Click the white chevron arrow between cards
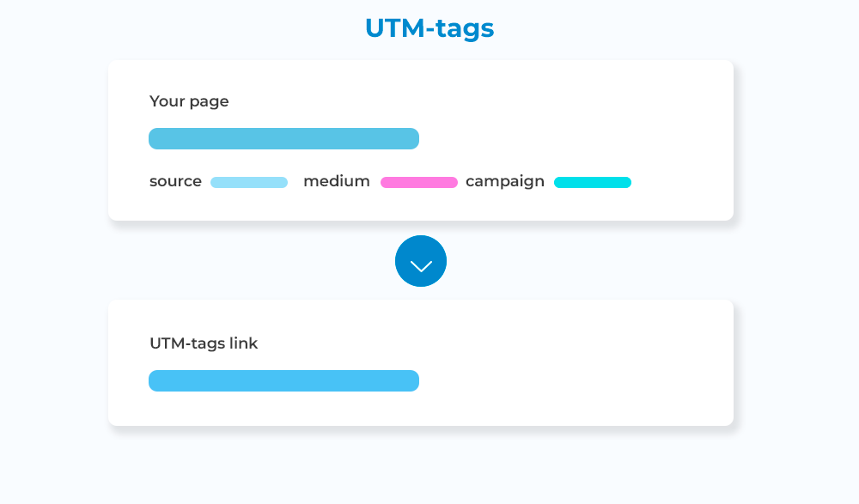The height and width of the screenshot is (504, 859). coord(421,266)
